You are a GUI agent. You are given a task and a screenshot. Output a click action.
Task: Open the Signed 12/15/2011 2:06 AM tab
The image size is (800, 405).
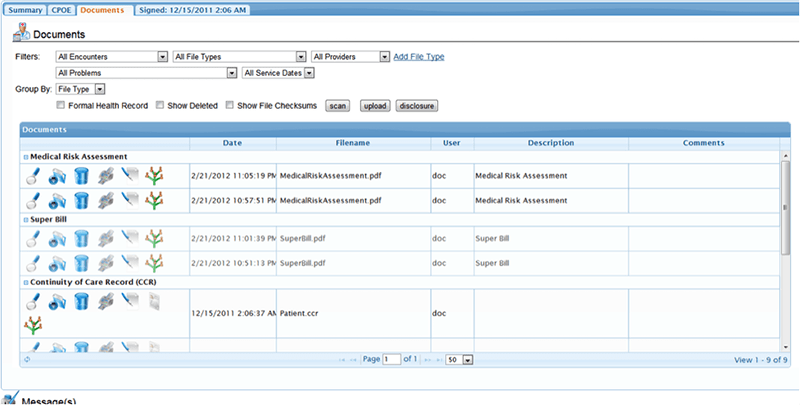[193, 10]
